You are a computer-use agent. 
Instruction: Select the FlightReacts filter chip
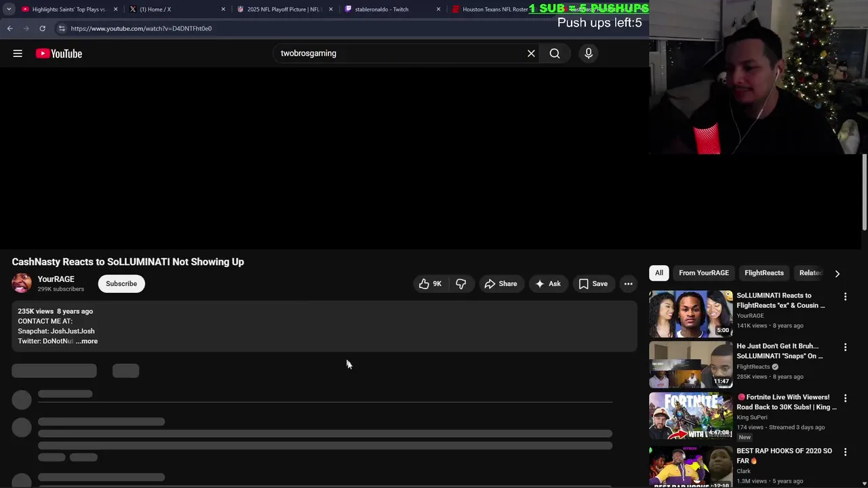click(x=764, y=273)
